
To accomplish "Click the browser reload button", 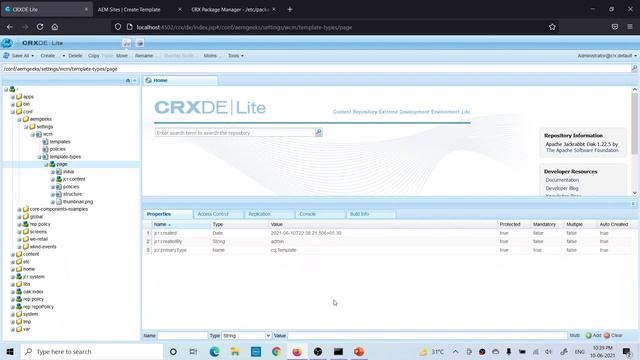I will click(40, 27).
